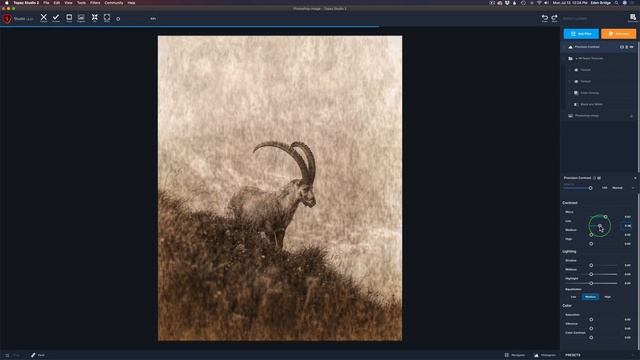This screenshot has height=360, width=640.
Task: Click the Vibrance slider handle
Action: (x=591, y=329)
